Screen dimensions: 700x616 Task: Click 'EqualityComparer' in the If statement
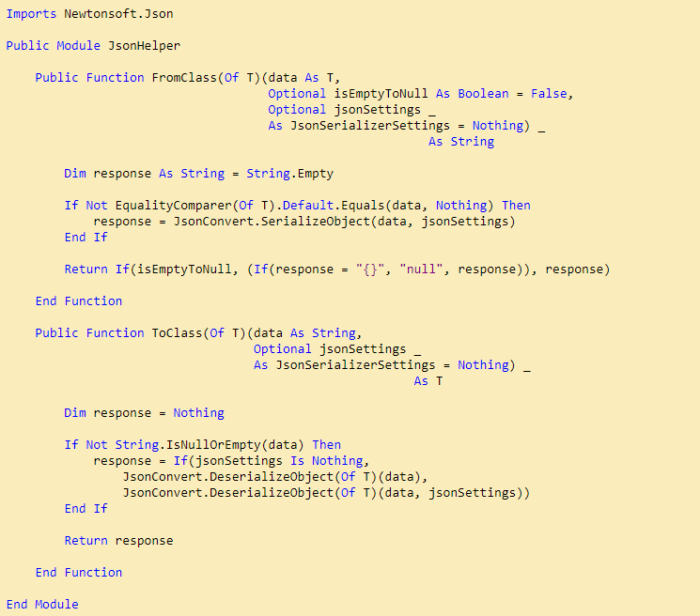click(x=173, y=206)
